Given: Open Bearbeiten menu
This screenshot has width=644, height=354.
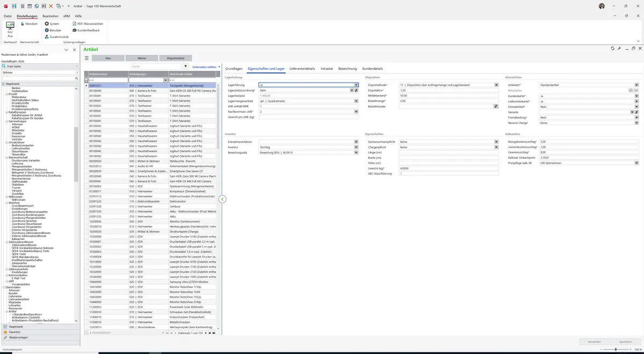Looking at the screenshot, I should [x=50, y=16].
